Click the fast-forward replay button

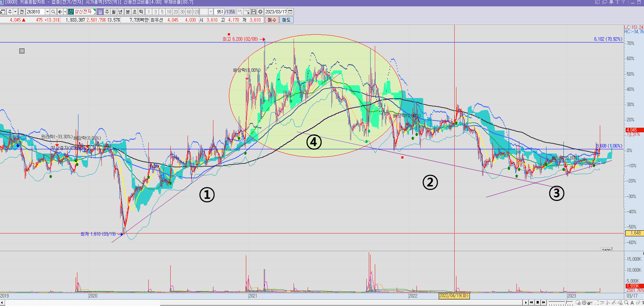point(544,302)
